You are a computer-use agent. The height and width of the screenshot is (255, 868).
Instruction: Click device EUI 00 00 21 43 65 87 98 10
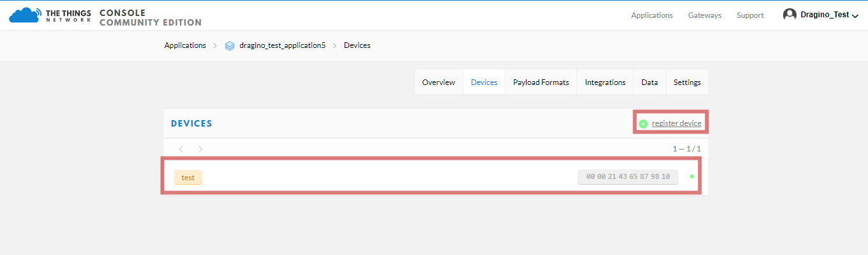628,177
